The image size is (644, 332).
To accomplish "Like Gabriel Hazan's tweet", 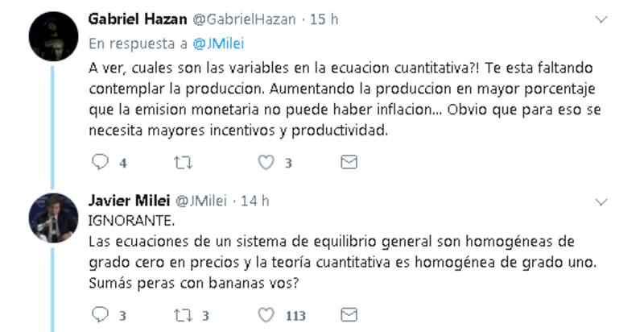I will 266,163.
